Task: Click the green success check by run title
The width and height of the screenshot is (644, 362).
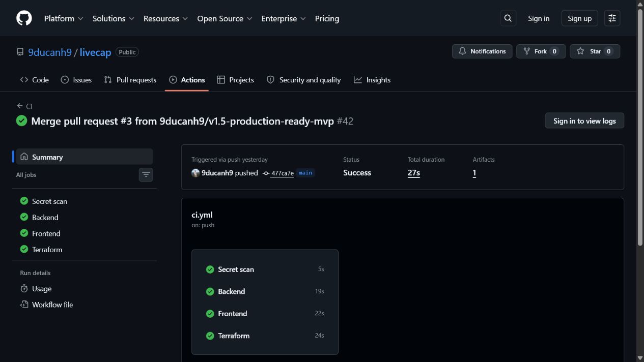Action: pyautogui.click(x=21, y=121)
